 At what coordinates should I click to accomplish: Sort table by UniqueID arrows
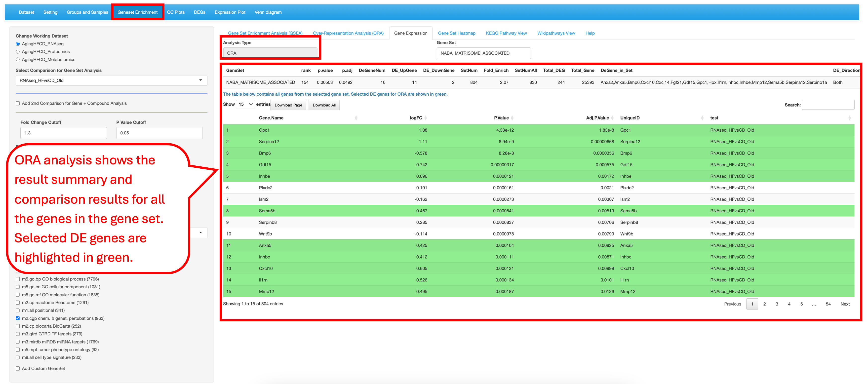click(x=702, y=118)
